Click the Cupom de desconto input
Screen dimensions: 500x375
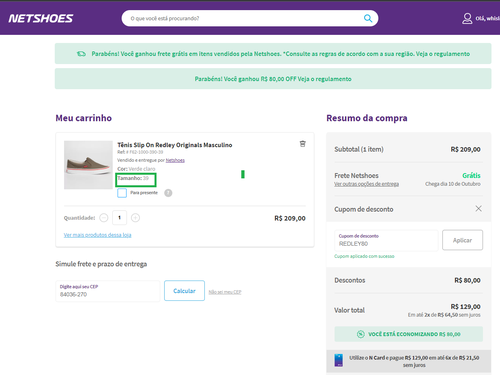click(x=386, y=240)
